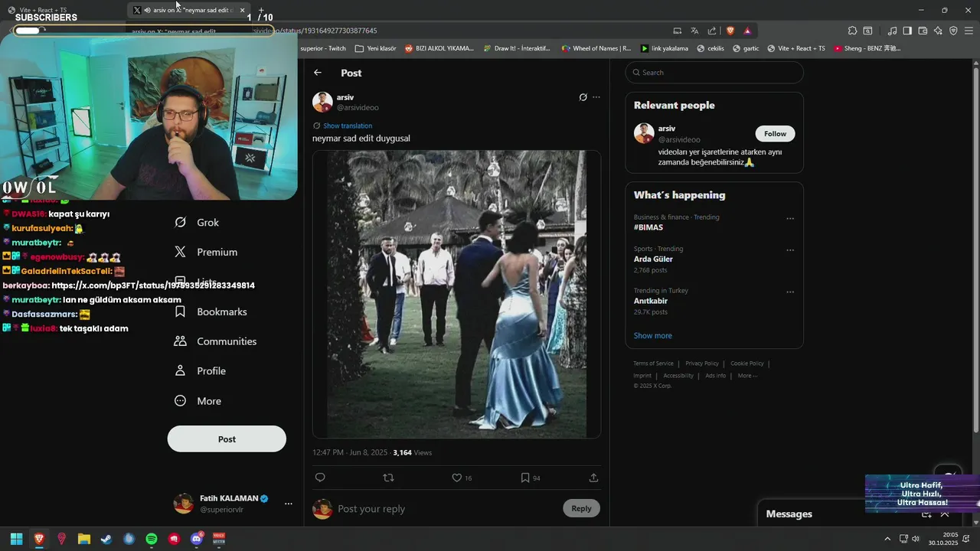980x551 pixels.
Task: Open Steam from the taskbar
Action: (106, 539)
